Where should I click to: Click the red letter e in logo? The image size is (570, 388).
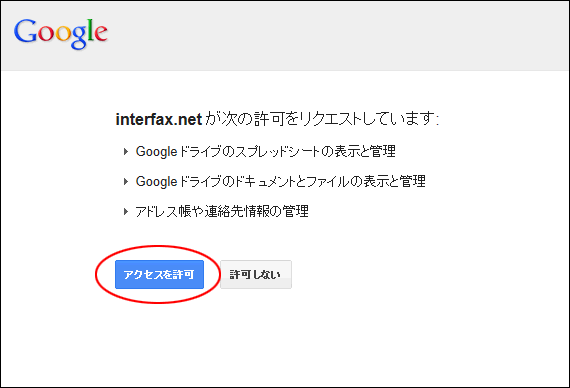[101, 33]
